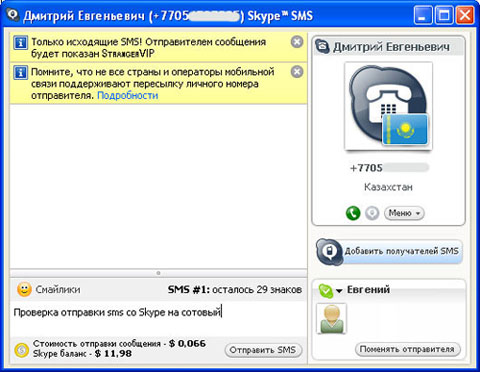Click the contact's phone avatar with Kazakhstan flag
480x372 pixels.
coord(388,106)
